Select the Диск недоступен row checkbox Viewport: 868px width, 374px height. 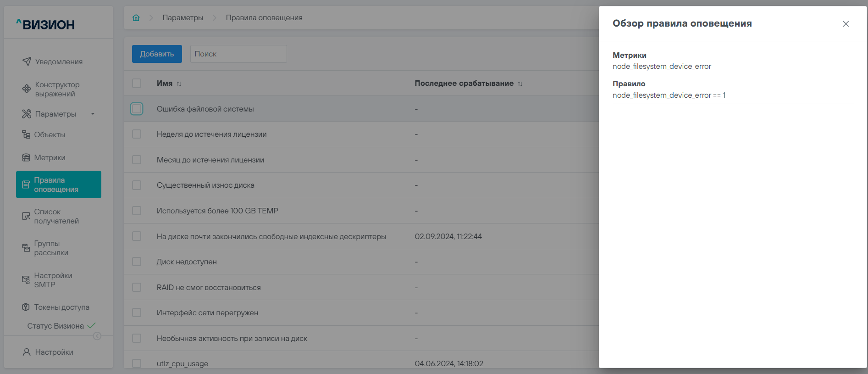[137, 262]
